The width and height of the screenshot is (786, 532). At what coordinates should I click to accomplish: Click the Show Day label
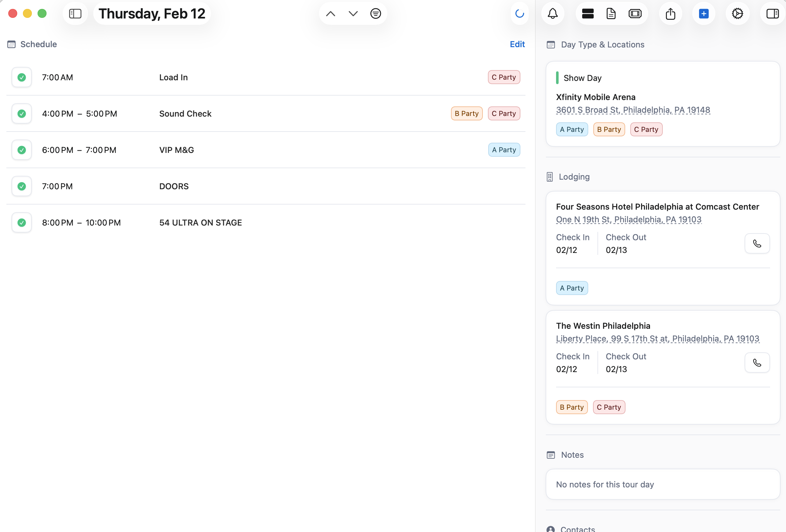tap(582, 78)
